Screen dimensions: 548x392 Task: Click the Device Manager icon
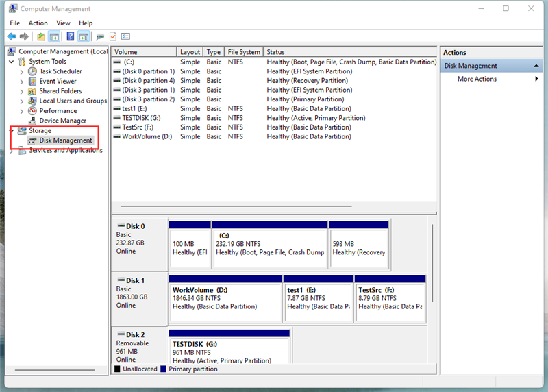[32, 121]
